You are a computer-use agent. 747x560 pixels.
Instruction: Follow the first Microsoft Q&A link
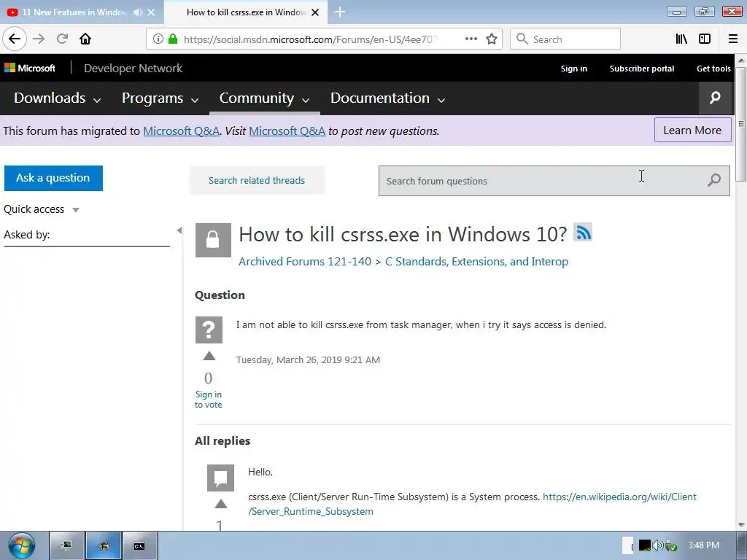point(182,131)
